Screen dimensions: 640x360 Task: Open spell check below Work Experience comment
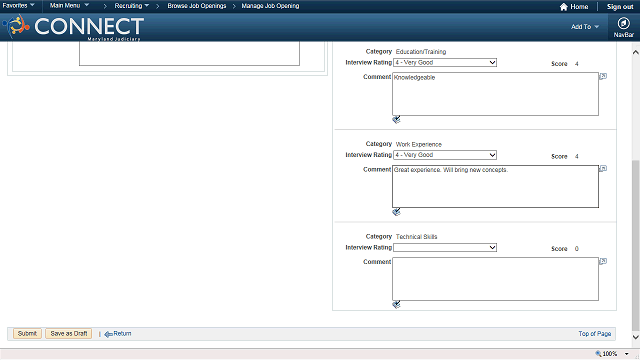click(x=396, y=212)
